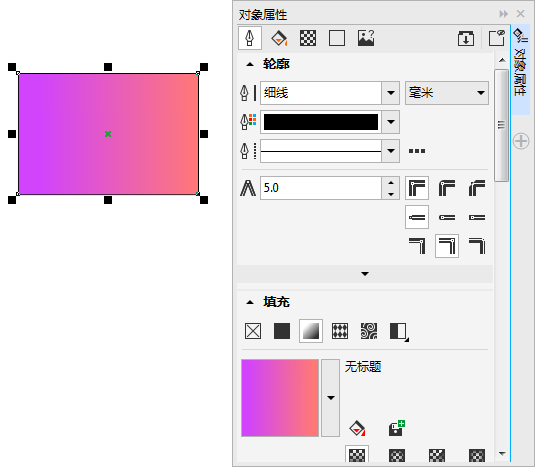The height and width of the screenshot is (467, 535).
Task: Select the No Fill icon
Action: (x=253, y=331)
